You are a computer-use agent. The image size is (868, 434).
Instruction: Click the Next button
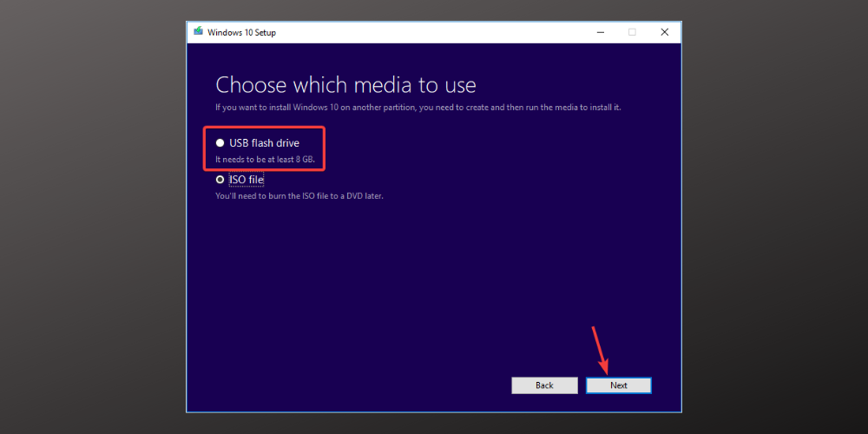(x=618, y=385)
